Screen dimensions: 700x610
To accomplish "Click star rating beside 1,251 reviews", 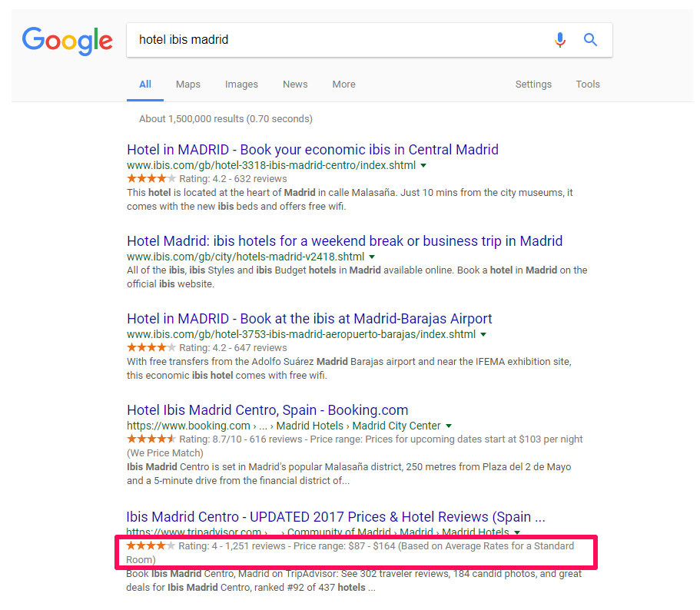I will tap(151, 545).
